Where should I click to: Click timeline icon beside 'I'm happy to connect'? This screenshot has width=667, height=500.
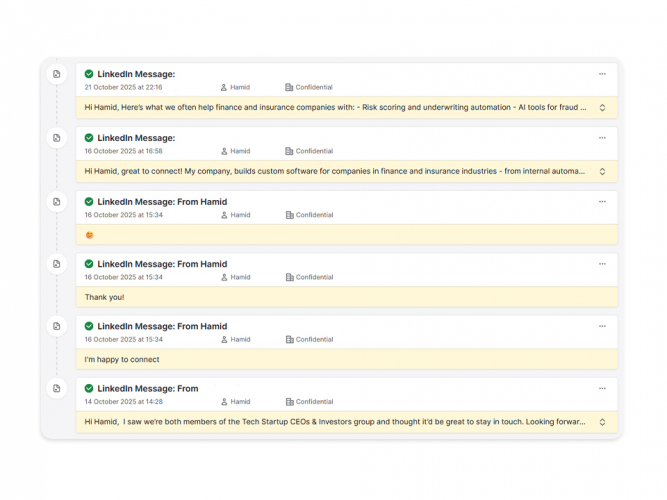click(x=57, y=326)
